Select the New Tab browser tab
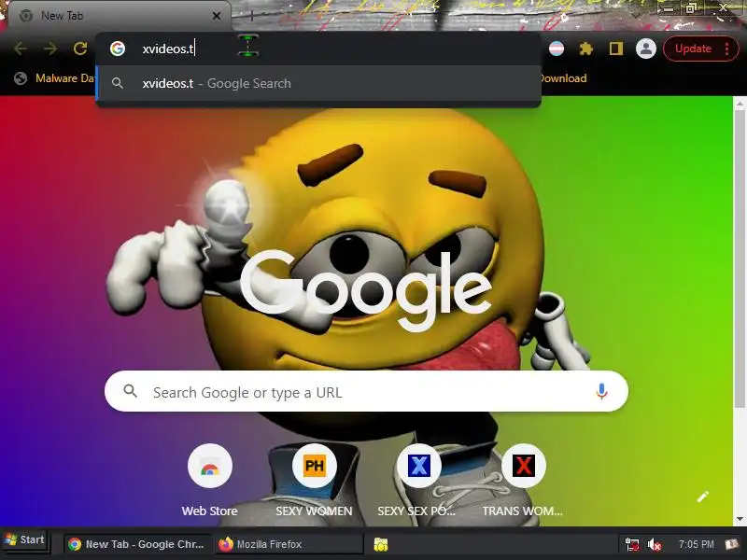The image size is (747, 560). pyautogui.click(x=120, y=16)
